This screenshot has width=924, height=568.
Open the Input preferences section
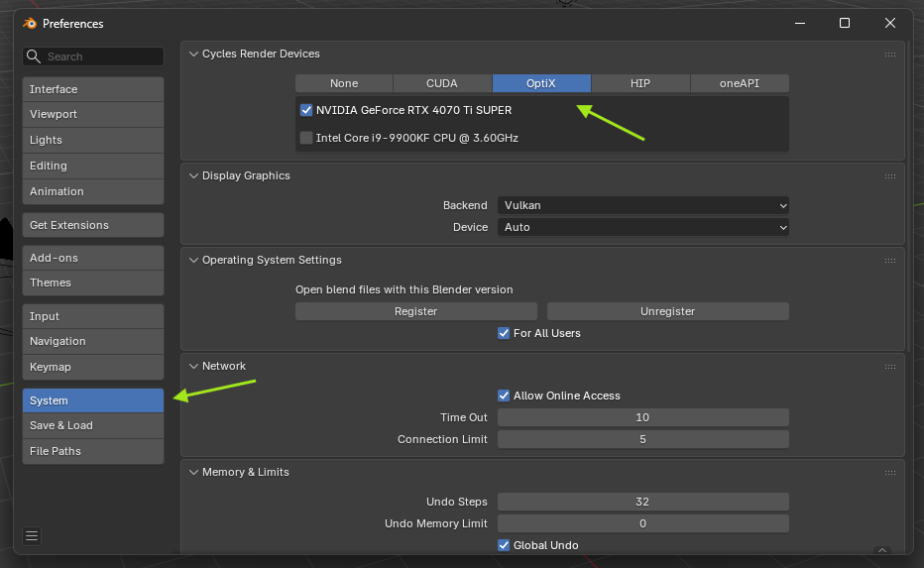(93, 316)
